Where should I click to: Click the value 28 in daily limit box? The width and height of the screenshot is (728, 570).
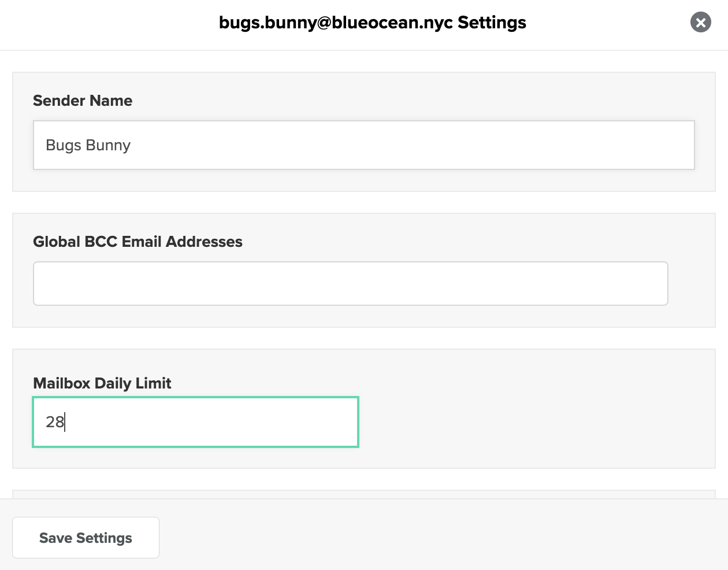coord(55,422)
